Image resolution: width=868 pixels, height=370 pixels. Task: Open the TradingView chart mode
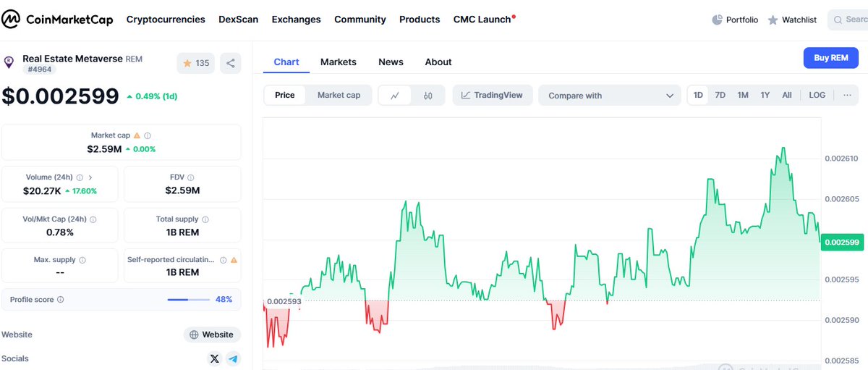[493, 95]
